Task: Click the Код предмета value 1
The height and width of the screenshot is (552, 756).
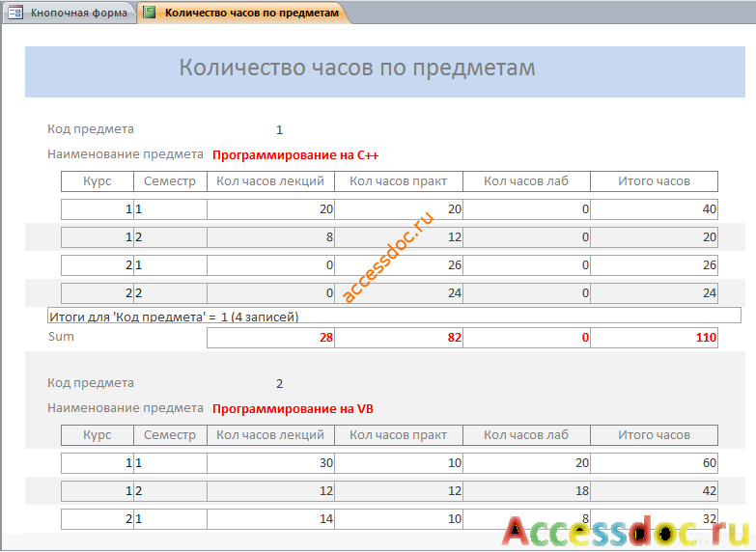Action: [x=280, y=129]
